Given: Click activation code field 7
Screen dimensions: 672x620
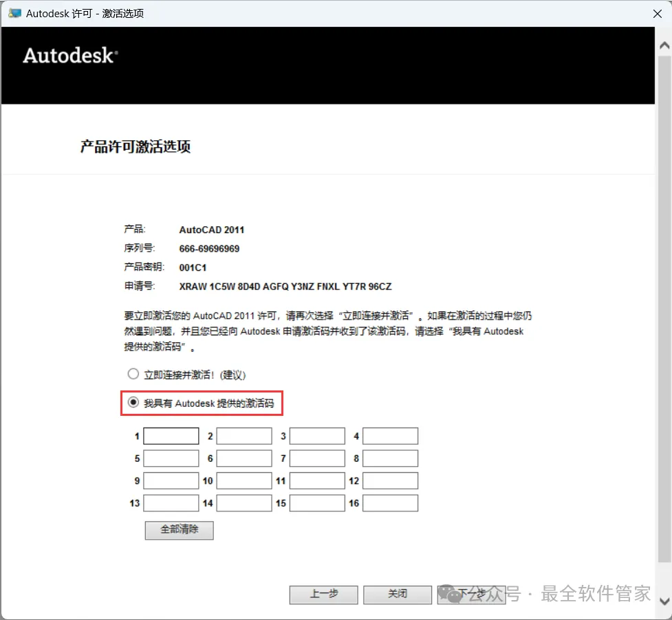Looking at the screenshot, I should pyautogui.click(x=317, y=458).
